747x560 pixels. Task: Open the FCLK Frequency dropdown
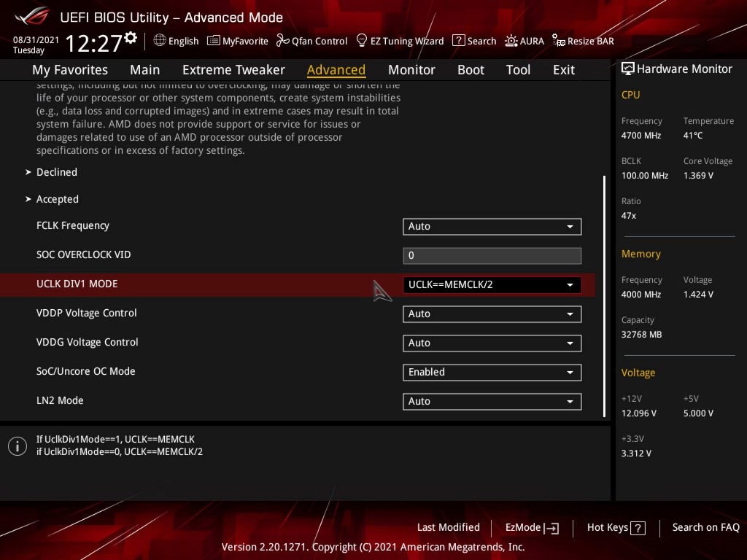492,227
